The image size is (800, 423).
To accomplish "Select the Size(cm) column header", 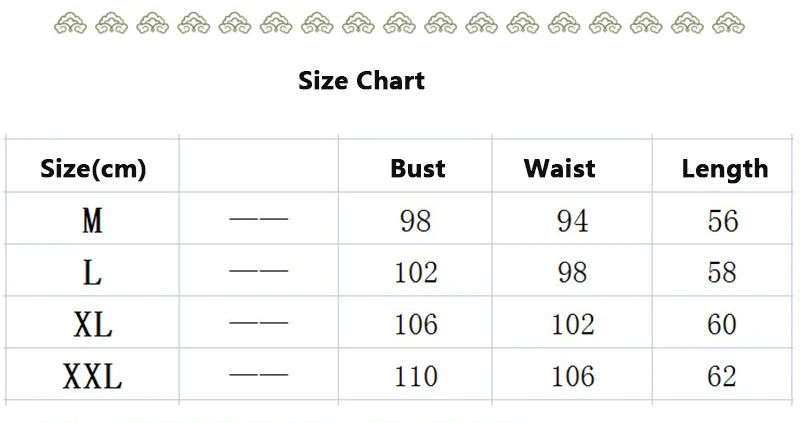I will (93, 169).
